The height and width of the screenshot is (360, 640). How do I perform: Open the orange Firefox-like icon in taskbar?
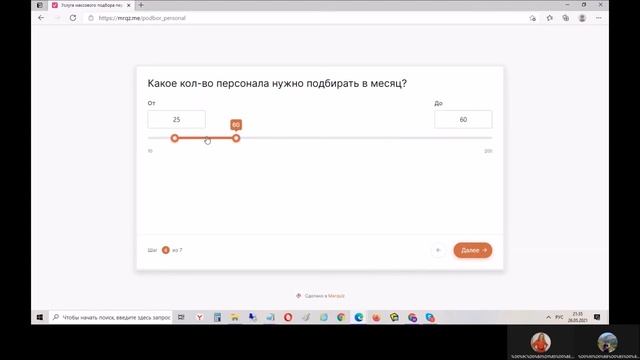[376, 317]
